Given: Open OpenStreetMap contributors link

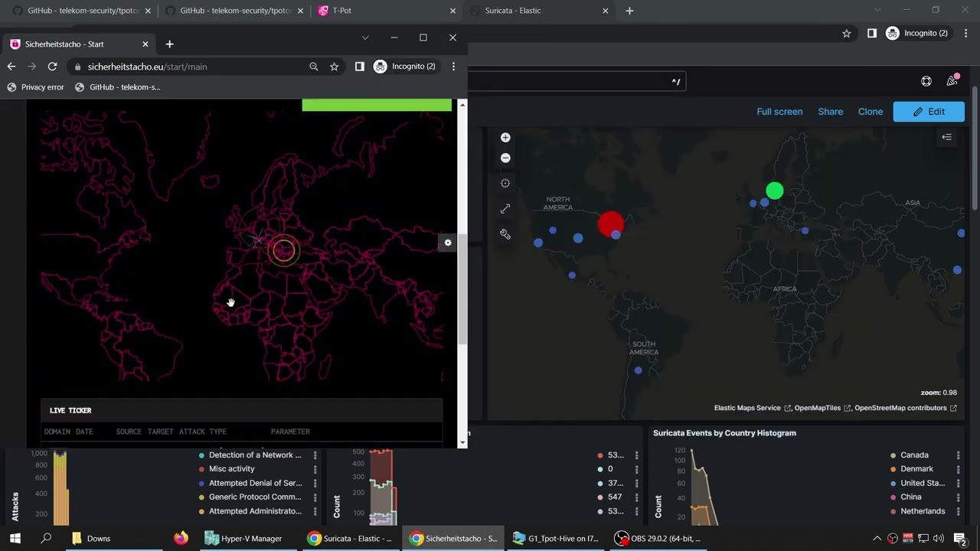Looking at the screenshot, I should click(x=906, y=408).
